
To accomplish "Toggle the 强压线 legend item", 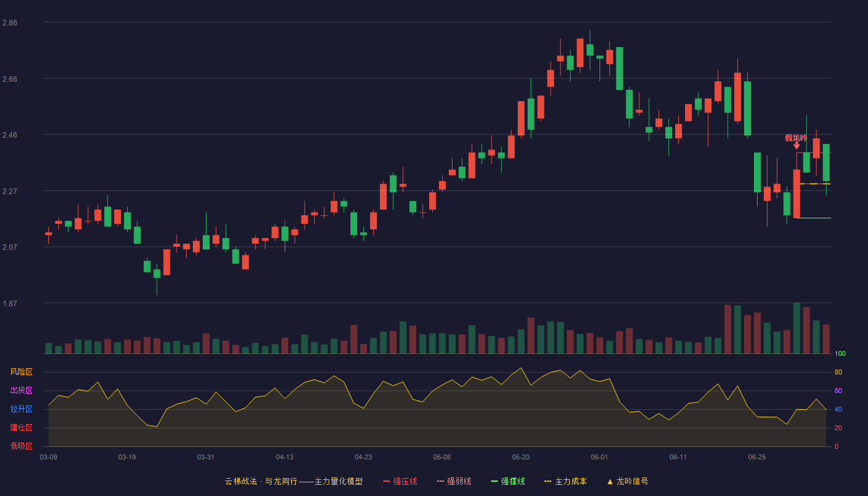I will pyautogui.click(x=400, y=481).
